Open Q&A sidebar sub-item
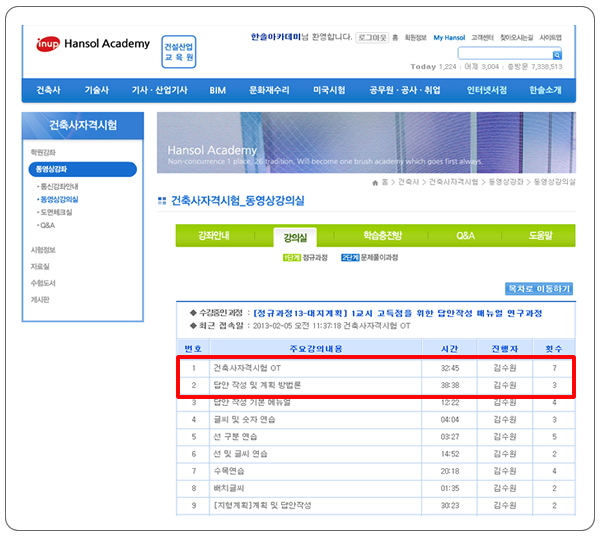 coord(47,225)
